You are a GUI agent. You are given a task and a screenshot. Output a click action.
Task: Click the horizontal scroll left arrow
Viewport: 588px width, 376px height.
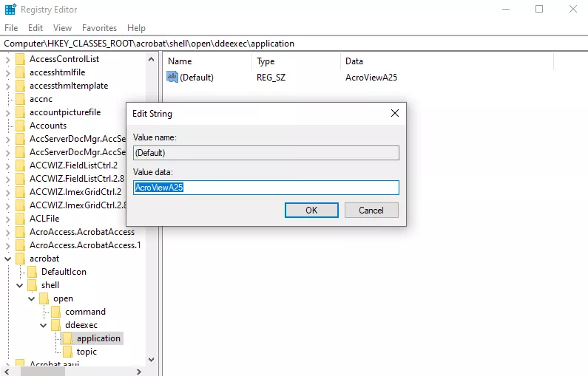click(x=7, y=372)
